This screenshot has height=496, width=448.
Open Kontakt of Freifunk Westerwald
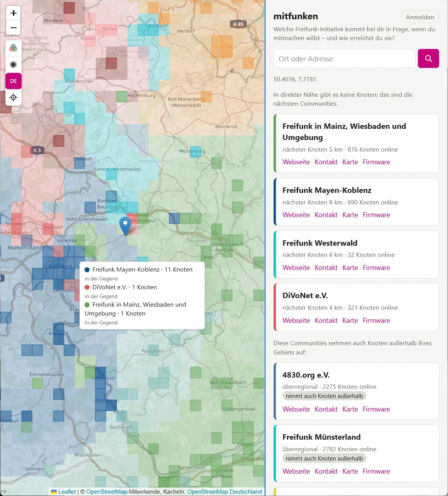(x=326, y=268)
